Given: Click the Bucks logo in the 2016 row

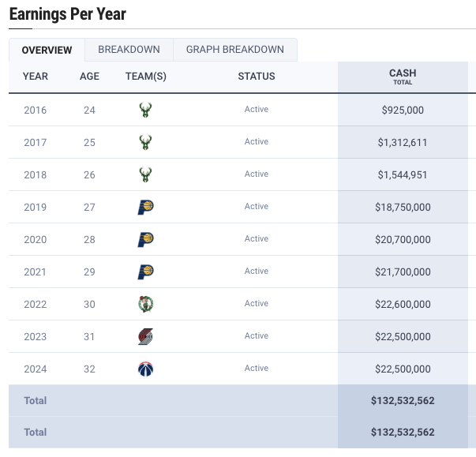Looking at the screenshot, I should [145, 111].
